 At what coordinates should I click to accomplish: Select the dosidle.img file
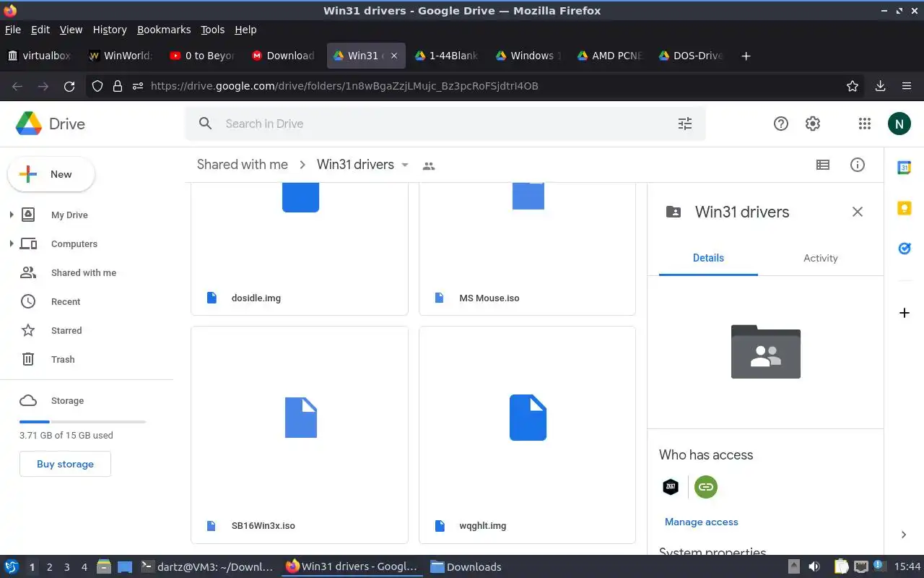click(300, 249)
